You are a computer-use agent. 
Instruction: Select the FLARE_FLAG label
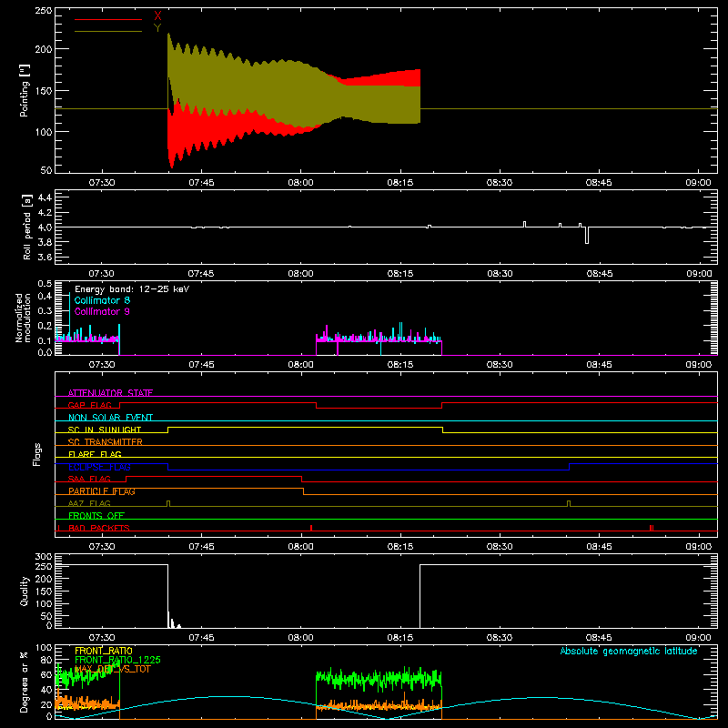click(95, 454)
